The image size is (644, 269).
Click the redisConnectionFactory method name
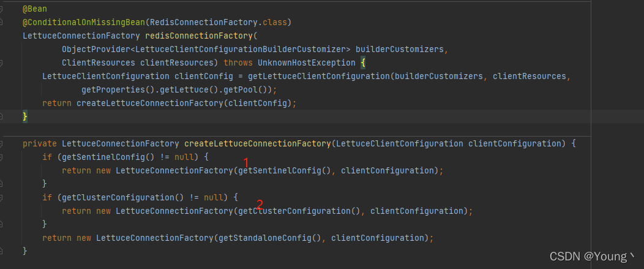tap(200, 36)
